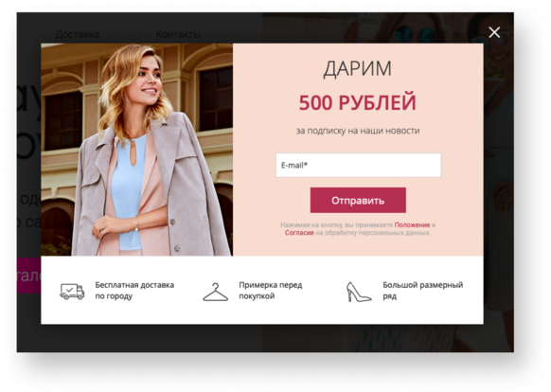The image size is (551, 392).
Task: Click the за подписку на наши новости text
Action: click(358, 131)
